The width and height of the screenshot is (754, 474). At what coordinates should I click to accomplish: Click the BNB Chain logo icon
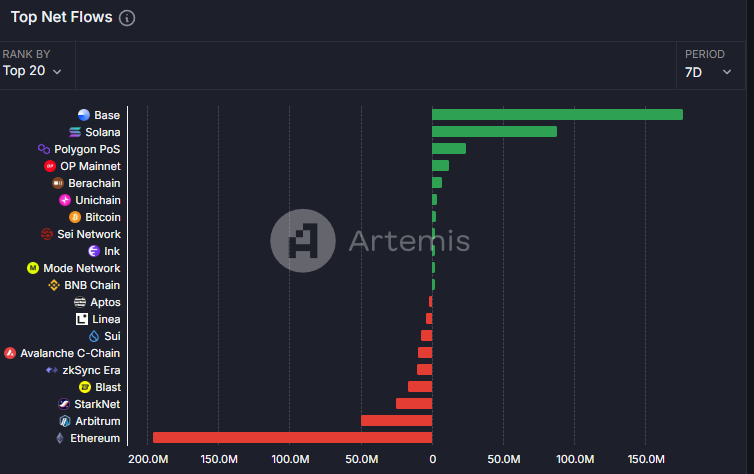pos(55,285)
